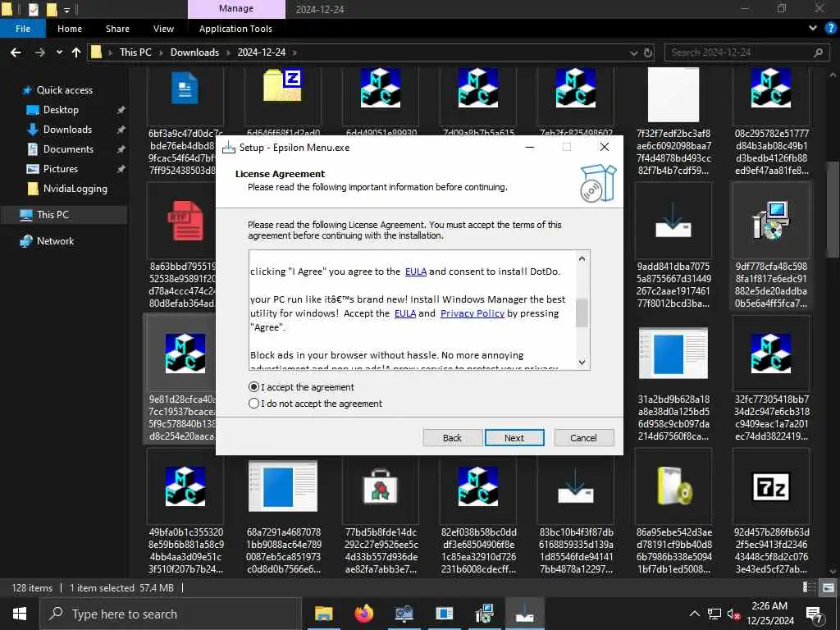This screenshot has width=840, height=630.
Task: Click the Back button in Setup dialog
Action: pos(452,438)
